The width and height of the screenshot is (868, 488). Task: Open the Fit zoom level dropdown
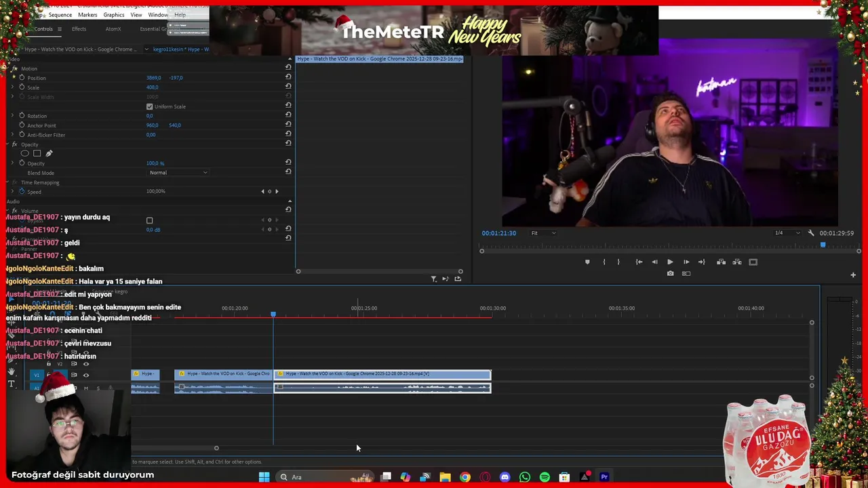coord(543,232)
